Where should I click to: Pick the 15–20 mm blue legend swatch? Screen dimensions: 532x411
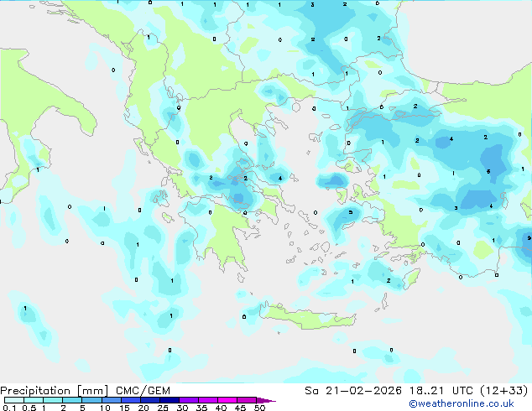(131, 400)
